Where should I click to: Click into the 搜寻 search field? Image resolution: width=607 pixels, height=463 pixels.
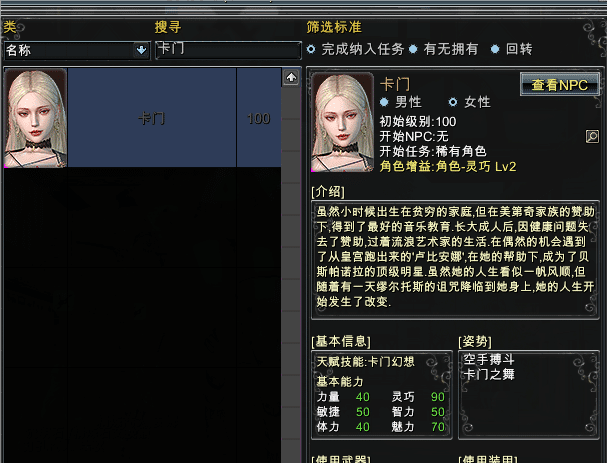click(228, 50)
